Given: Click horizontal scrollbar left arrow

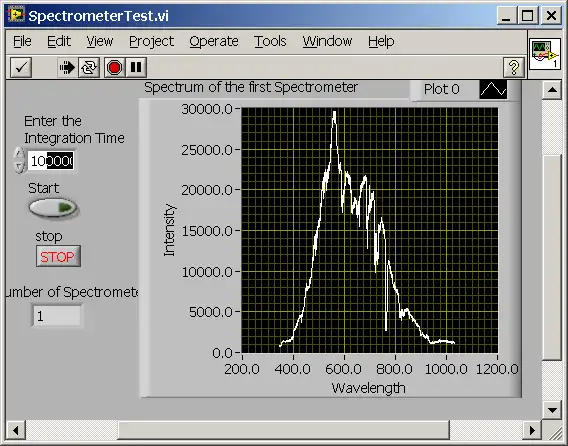Looking at the screenshot, I should tap(15, 430).
